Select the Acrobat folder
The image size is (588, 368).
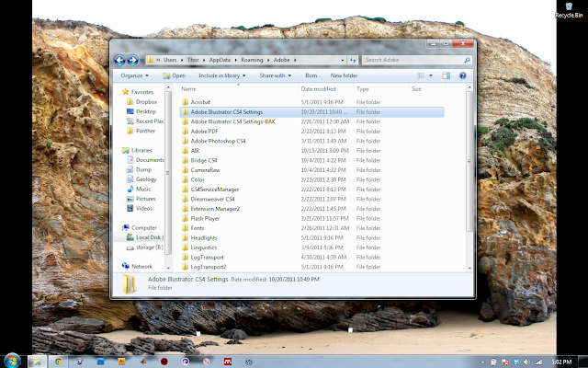tap(200, 102)
